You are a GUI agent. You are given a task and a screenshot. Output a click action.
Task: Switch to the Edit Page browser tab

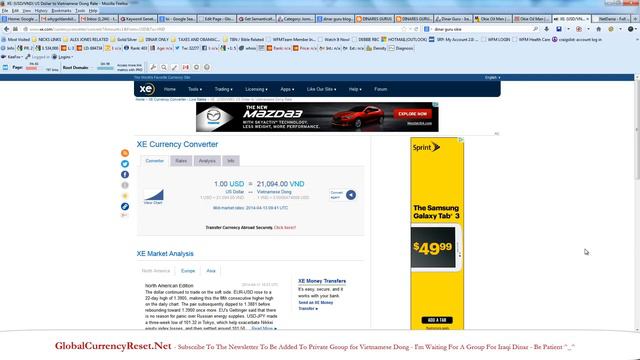click(x=216, y=19)
